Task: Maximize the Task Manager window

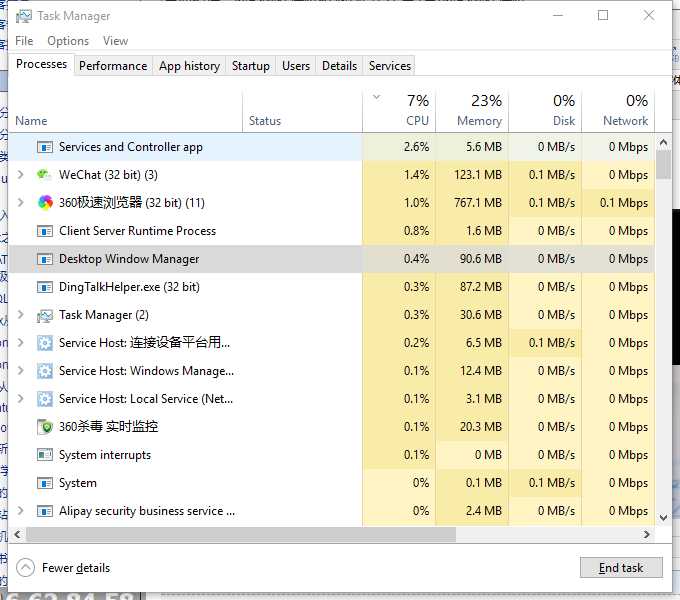Action: (x=603, y=16)
